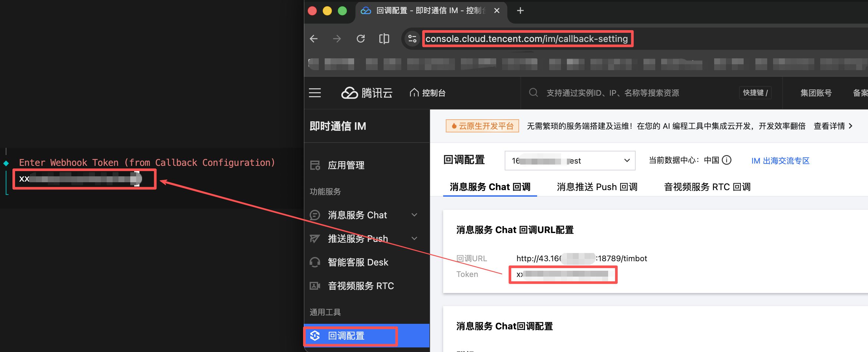Image resolution: width=868 pixels, height=352 pixels.
Task: Click the 回调配置 sidebar icon
Action: [x=315, y=336]
